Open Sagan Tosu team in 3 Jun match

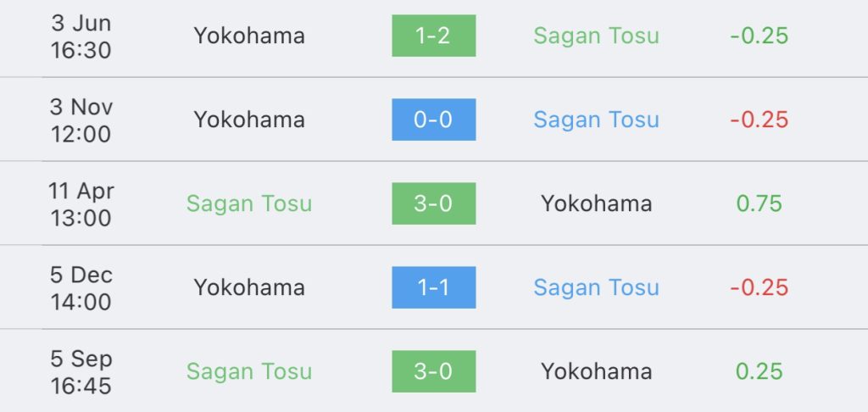click(x=596, y=36)
